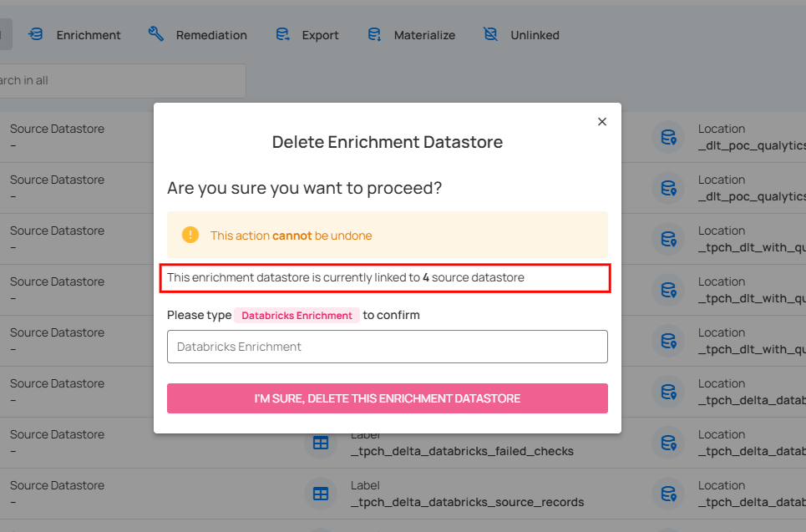Click the Remediation wrench icon

pyautogui.click(x=155, y=34)
